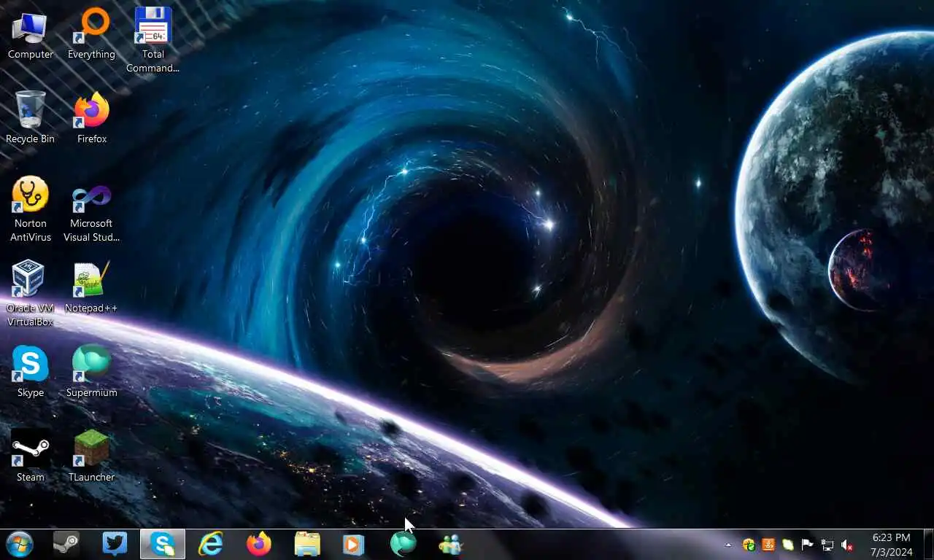Open the Norton tray icon
Viewport: 934px width, 560px height.
(749, 545)
